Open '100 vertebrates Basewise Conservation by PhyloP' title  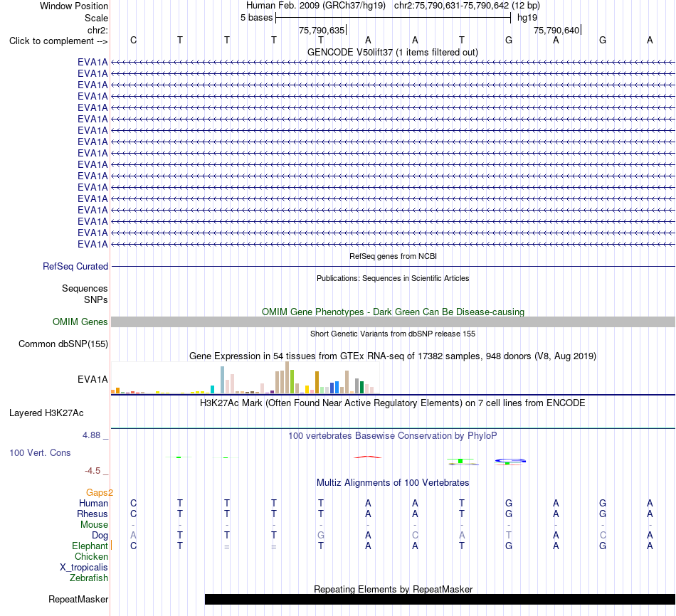tap(392, 436)
